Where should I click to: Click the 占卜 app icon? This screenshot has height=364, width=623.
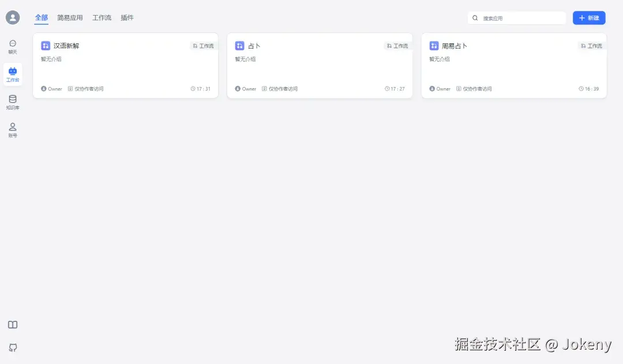[x=239, y=45]
